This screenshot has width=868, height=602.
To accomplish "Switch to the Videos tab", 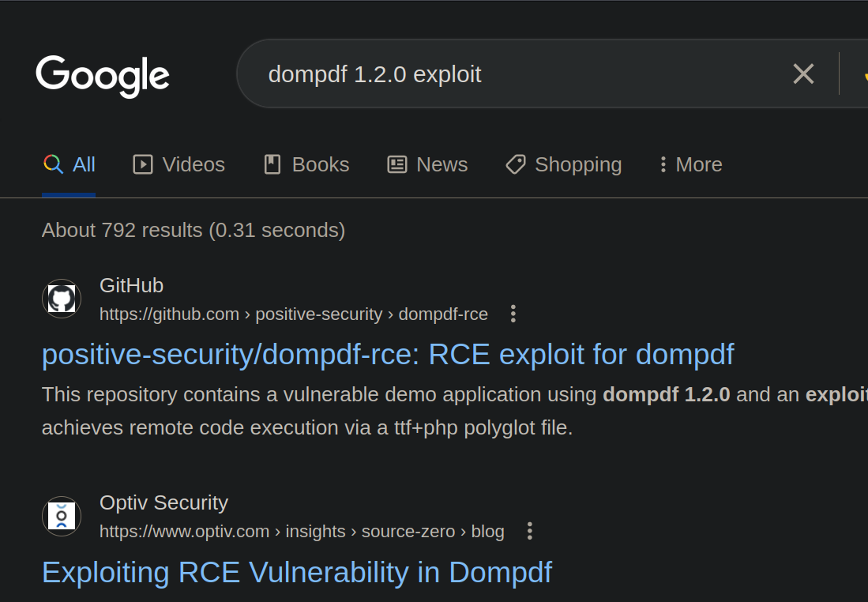I will (179, 164).
